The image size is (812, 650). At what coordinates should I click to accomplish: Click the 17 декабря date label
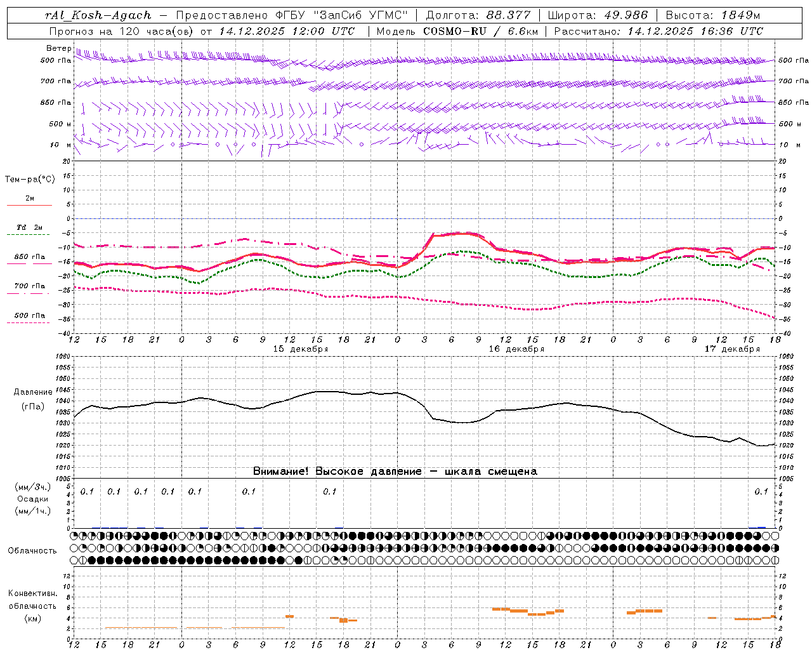click(732, 349)
